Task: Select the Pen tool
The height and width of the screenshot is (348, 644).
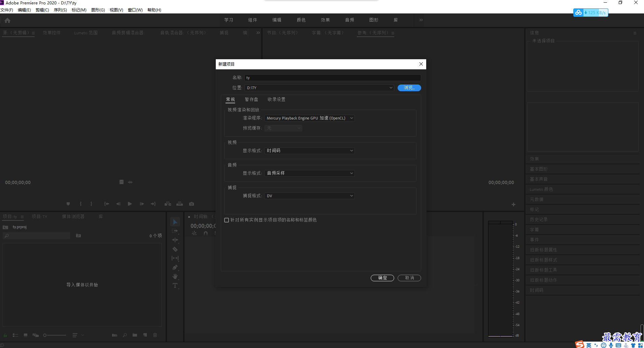Action: click(175, 267)
